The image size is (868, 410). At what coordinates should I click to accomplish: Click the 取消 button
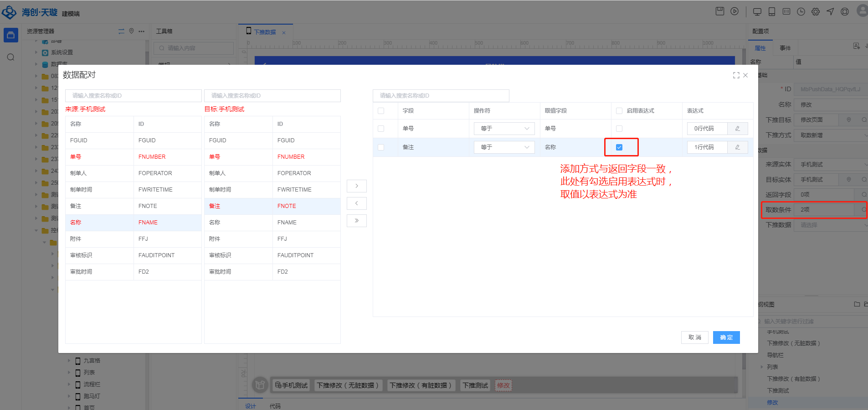pos(694,337)
